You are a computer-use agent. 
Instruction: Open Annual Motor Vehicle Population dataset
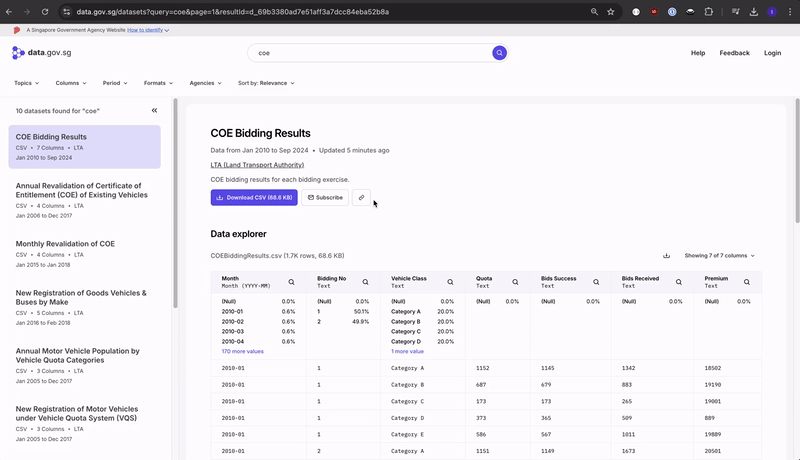point(85,365)
